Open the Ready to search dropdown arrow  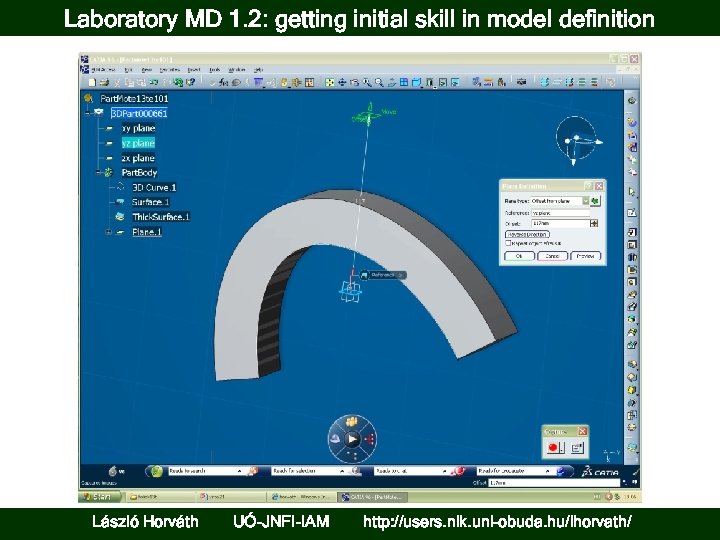pyautogui.click(x=239, y=471)
